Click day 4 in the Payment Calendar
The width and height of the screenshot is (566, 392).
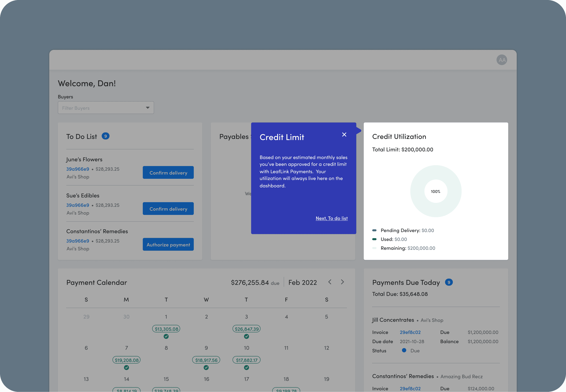pyautogui.click(x=286, y=317)
